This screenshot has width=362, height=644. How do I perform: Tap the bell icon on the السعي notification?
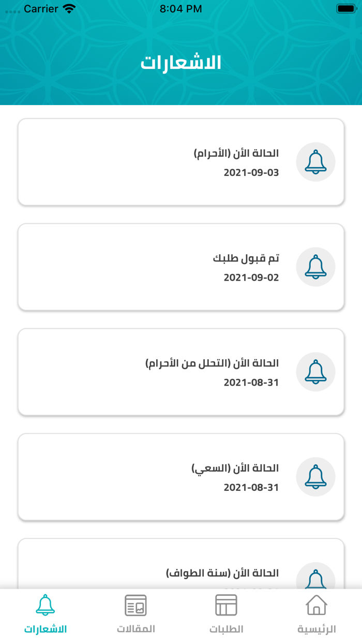click(315, 476)
